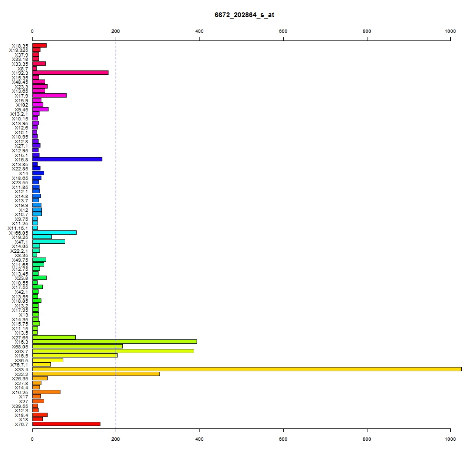Image resolution: width=476 pixels, height=476 pixels.
Task: Click the pink bar for X192.3
Action: (x=70, y=73)
